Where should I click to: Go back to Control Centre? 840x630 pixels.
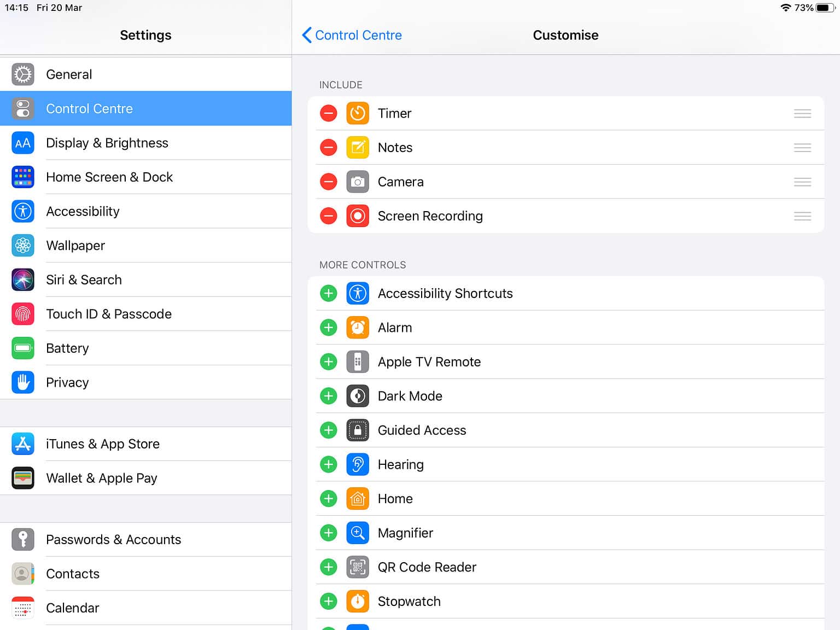pos(352,35)
